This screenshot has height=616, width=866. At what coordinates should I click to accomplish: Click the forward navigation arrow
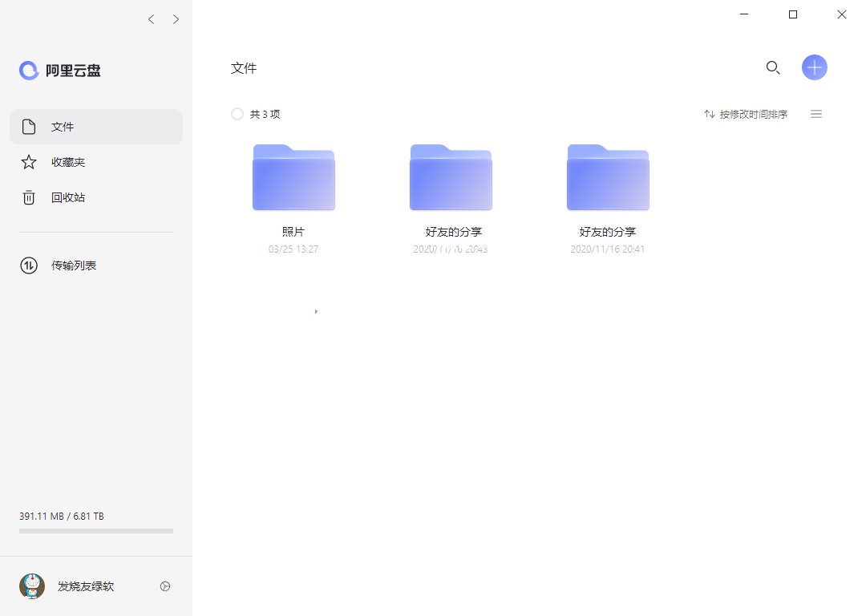176,19
